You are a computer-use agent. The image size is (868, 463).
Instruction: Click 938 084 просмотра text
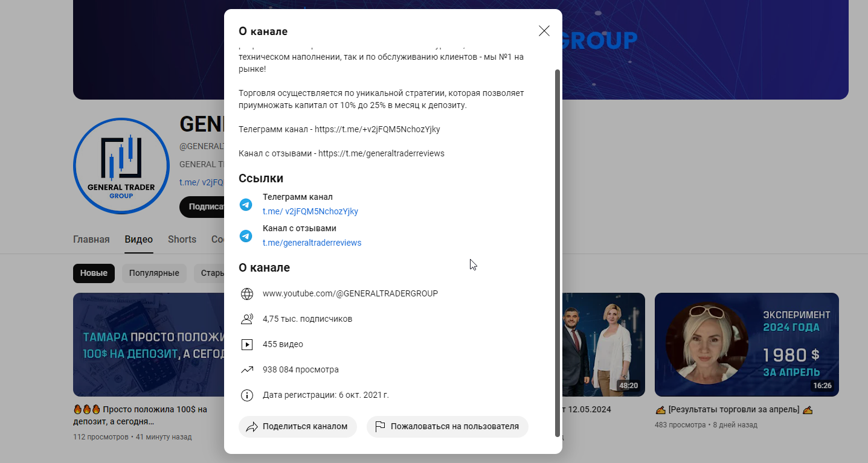point(301,369)
